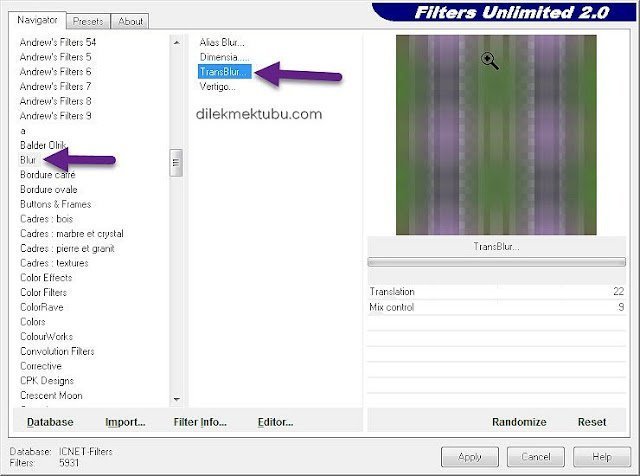
Task: Switch to the Presets tab
Action: 87,21
